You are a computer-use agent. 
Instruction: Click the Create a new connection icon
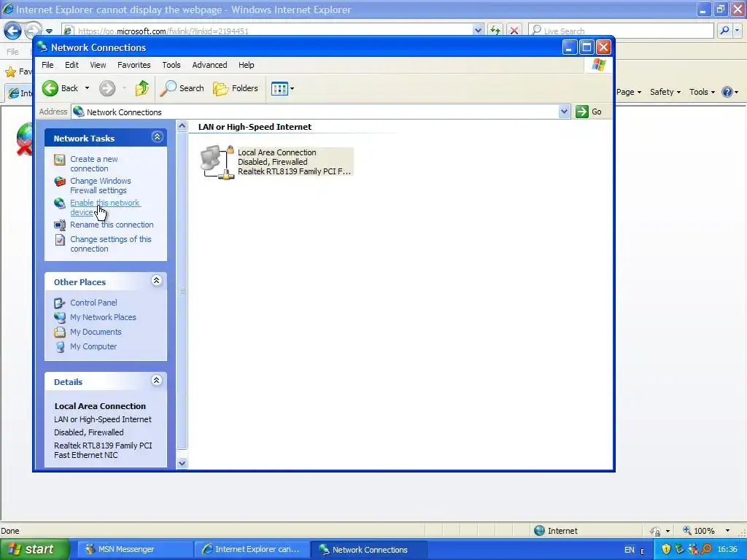point(60,160)
